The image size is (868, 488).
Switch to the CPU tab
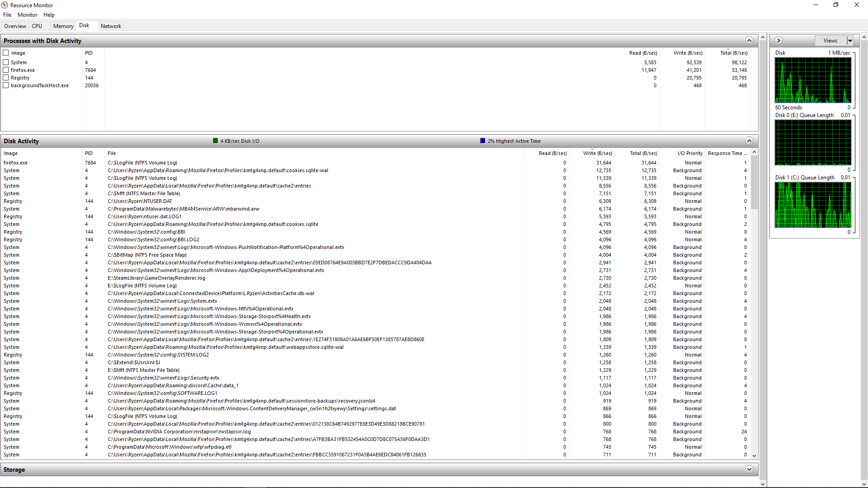coord(37,26)
